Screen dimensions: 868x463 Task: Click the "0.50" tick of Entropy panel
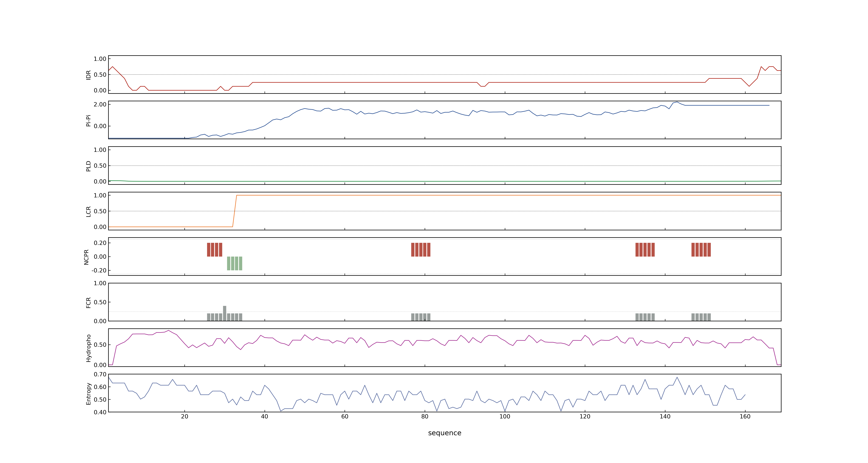coord(100,400)
